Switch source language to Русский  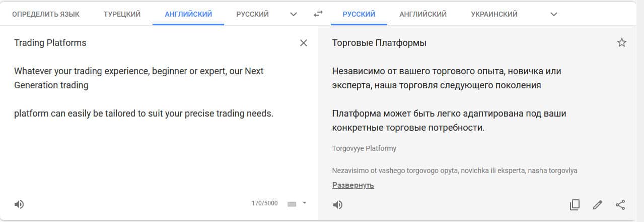252,14
